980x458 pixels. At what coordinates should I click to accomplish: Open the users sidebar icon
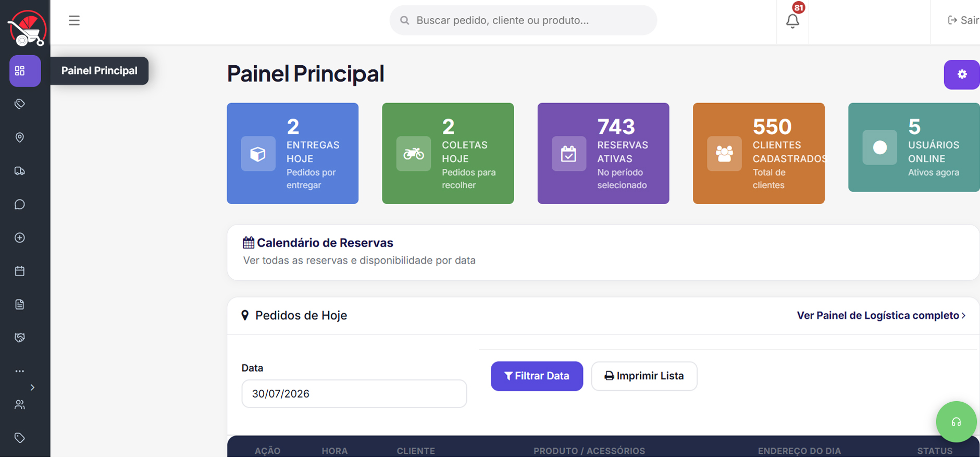point(20,404)
